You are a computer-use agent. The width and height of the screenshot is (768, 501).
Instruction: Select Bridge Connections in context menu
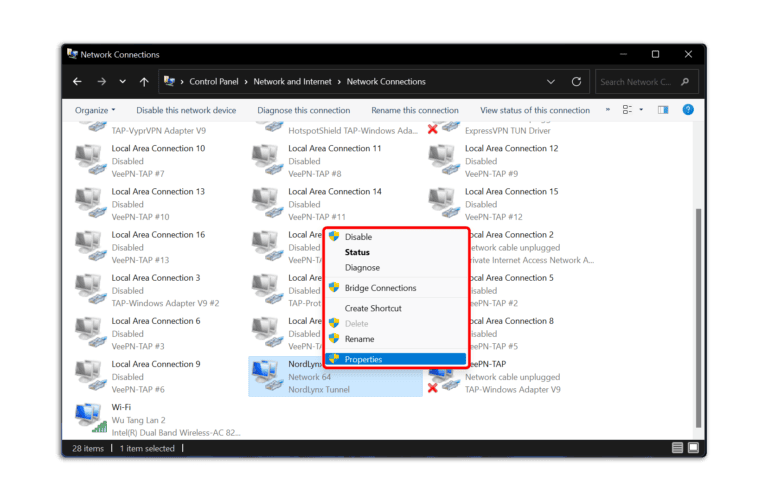pyautogui.click(x=396, y=288)
